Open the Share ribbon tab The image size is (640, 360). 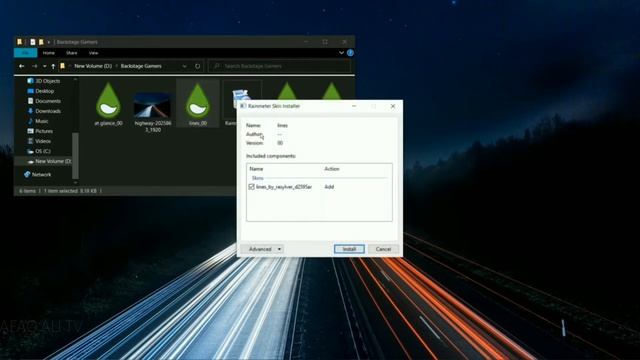pos(71,53)
